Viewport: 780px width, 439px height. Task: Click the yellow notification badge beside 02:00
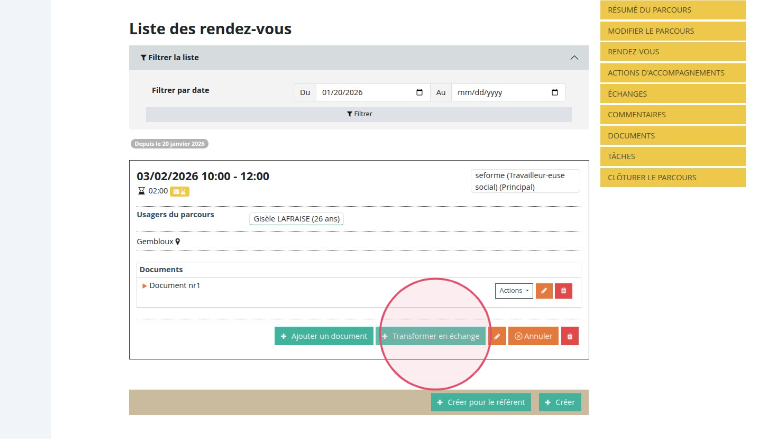click(179, 190)
